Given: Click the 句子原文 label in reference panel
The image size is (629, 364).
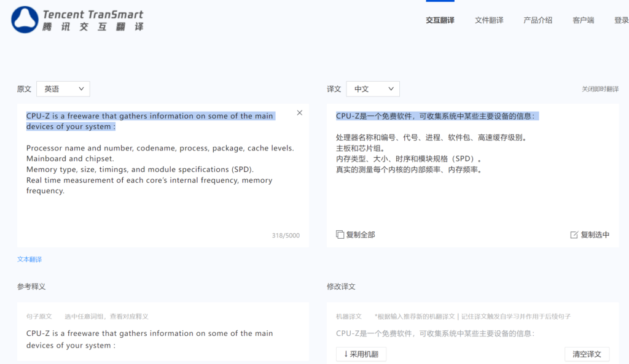Looking at the screenshot, I should (x=39, y=316).
